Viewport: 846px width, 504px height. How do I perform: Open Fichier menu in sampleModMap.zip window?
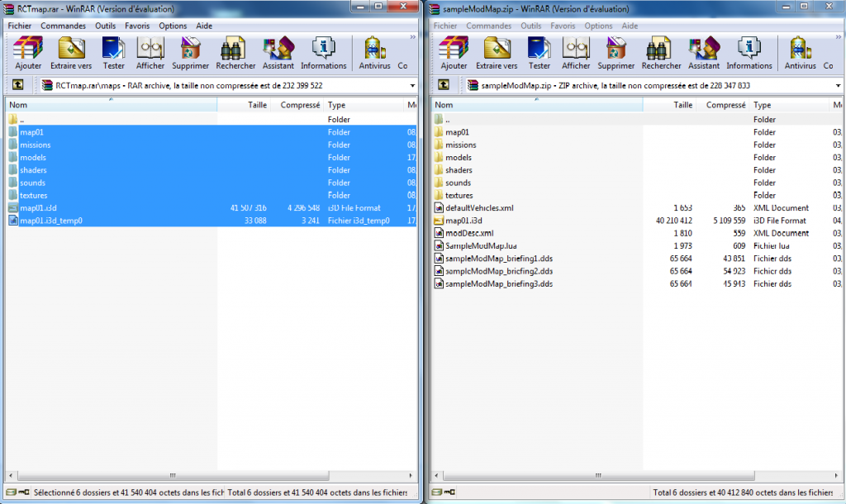pos(445,26)
